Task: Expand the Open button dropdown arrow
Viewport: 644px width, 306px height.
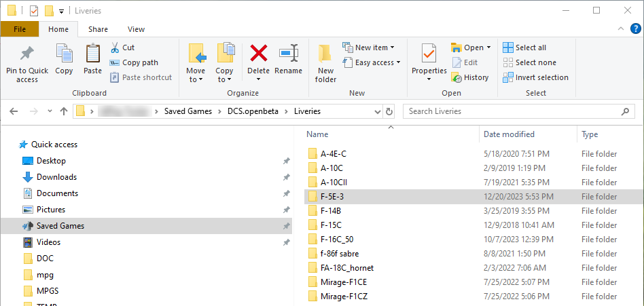Action: 488,47
